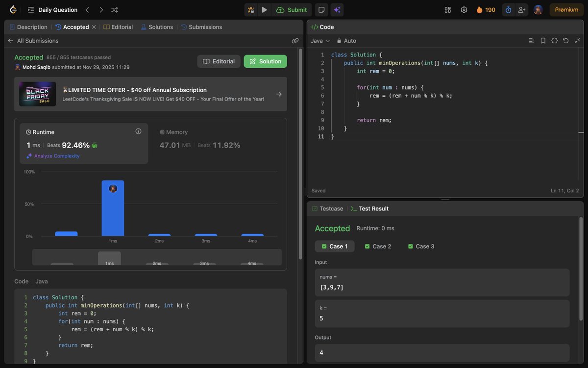Click the 'return rem;' line in editor

pyautogui.click(x=374, y=120)
